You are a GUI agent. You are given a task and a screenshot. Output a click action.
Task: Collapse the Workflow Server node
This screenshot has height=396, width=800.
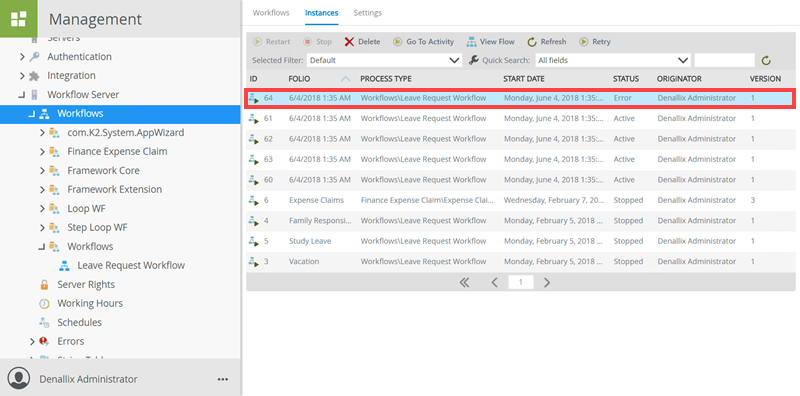(22, 95)
